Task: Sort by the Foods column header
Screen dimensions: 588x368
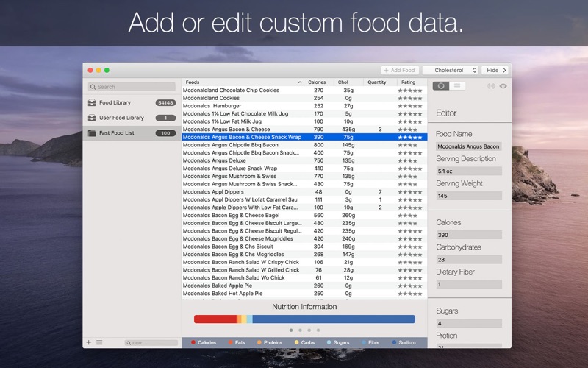Action: (243, 82)
